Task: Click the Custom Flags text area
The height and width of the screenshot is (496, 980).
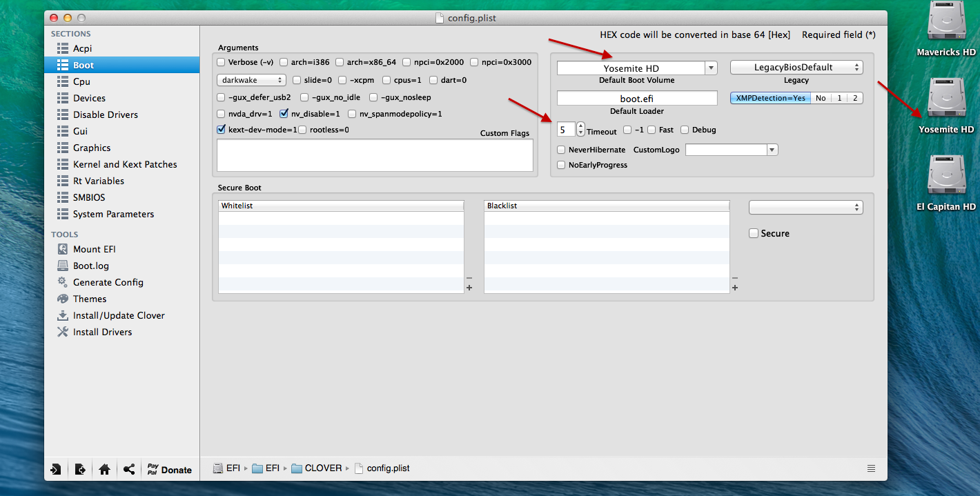Action: (x=375, y=155)
